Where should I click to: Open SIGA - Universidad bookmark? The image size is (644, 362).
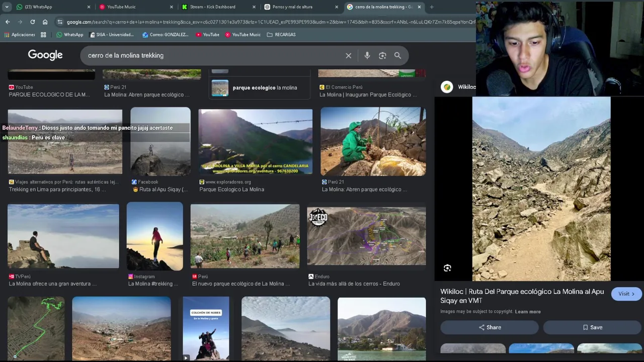pyautogui.click(x=112, y=35)
